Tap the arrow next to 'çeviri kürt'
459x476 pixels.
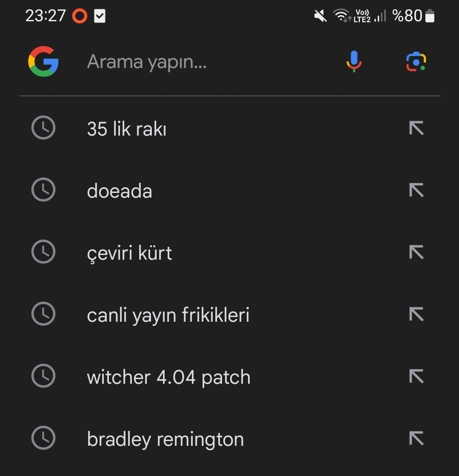click(x=416, y=252)
